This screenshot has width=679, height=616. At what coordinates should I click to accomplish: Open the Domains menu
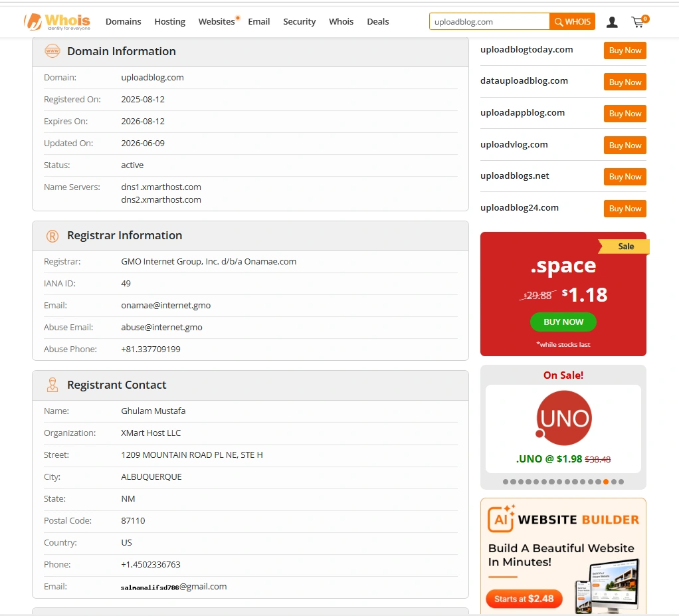124,22
